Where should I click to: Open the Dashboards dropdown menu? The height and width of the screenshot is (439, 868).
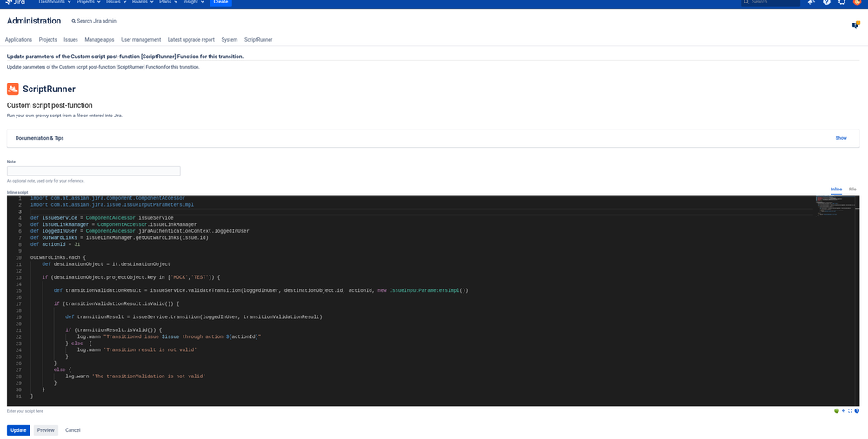tap(55, 3)
